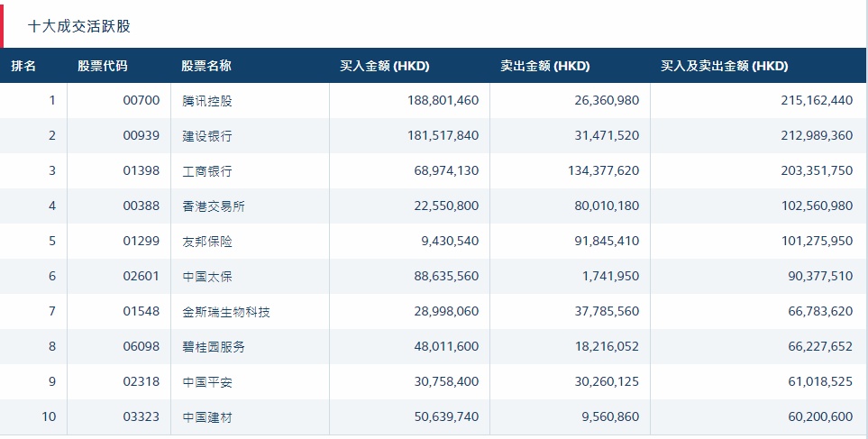Image resolution: width=868 pixels, height=439 pixels.
Task: Select the buy amount 88,635,560 cell
Action: [x=443, y=277]
